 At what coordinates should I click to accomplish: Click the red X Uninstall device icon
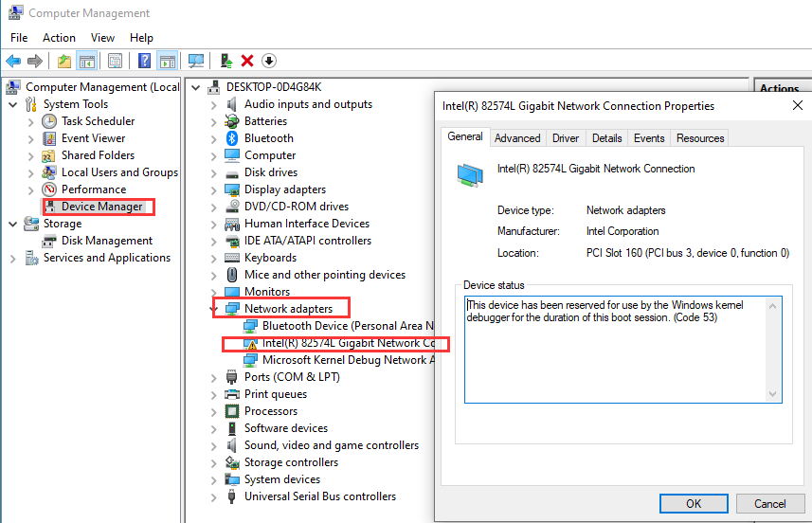[x=247, y=61]
